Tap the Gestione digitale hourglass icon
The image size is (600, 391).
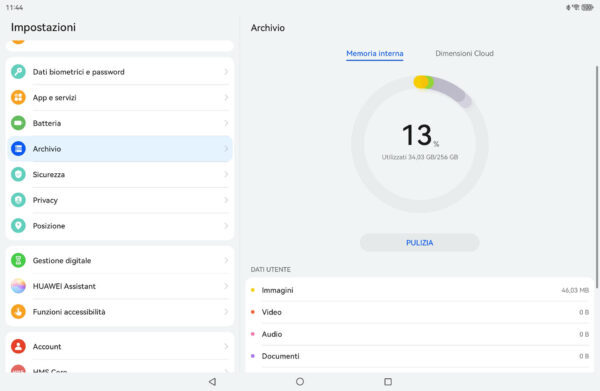click(18, 260)
